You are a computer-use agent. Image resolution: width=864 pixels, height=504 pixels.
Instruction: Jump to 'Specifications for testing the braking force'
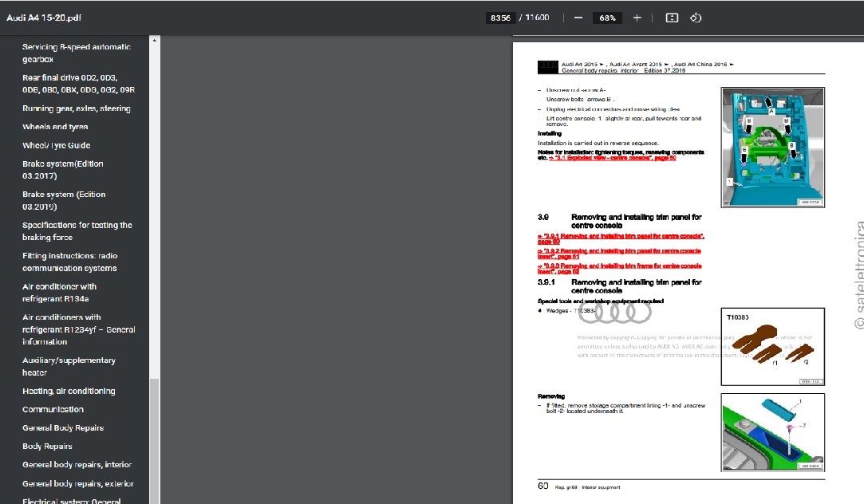77,231
